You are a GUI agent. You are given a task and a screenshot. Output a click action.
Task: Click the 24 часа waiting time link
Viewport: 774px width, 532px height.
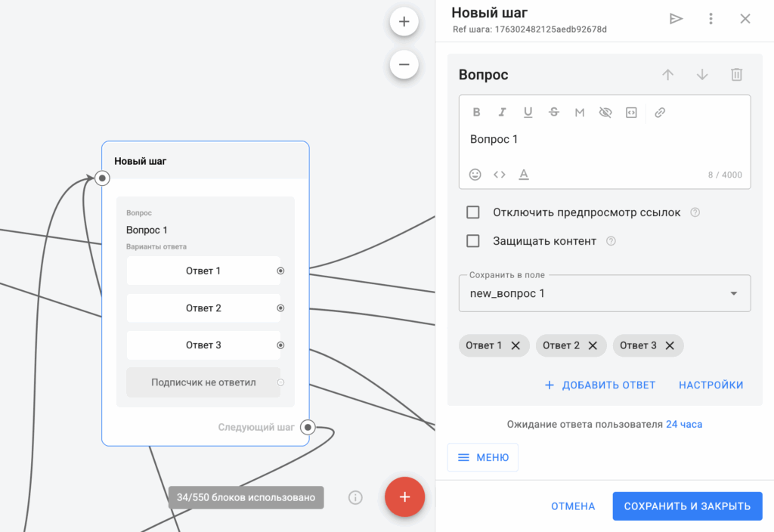pos(684,424)
